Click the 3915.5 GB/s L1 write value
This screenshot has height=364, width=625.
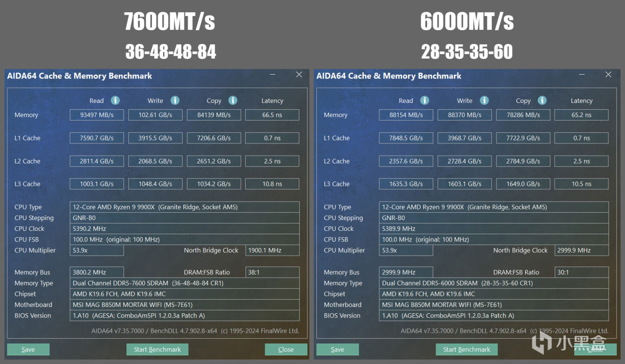tap(155, 138)
